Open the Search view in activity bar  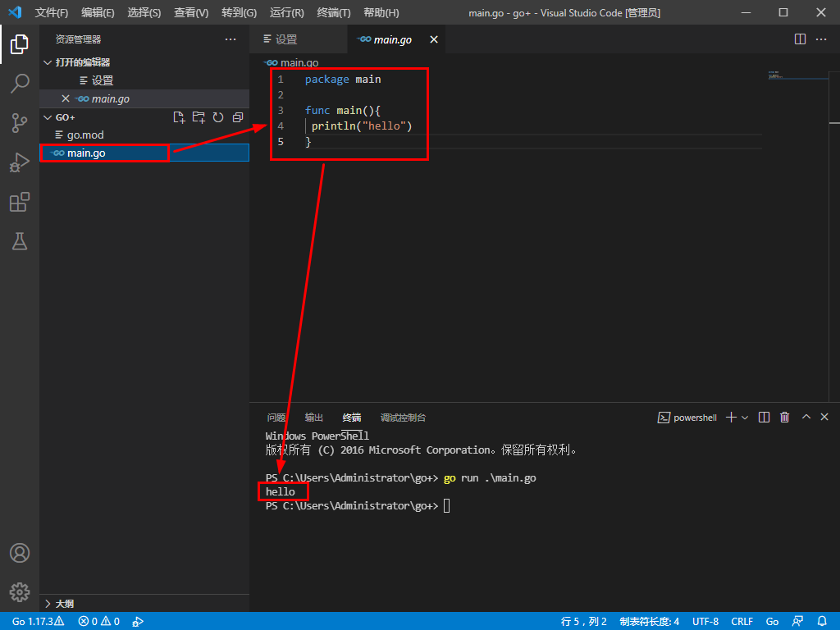20,83
